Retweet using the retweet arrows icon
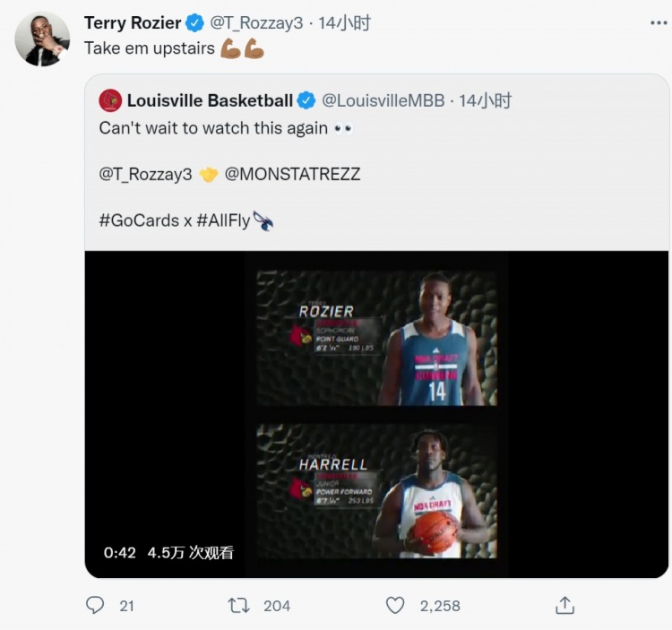Image resolution: width=672 pixels, height=630 pixels. click(238, 606)
